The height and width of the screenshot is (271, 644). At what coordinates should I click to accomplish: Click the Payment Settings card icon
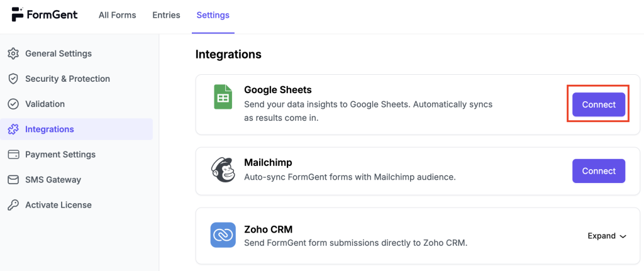14,155
